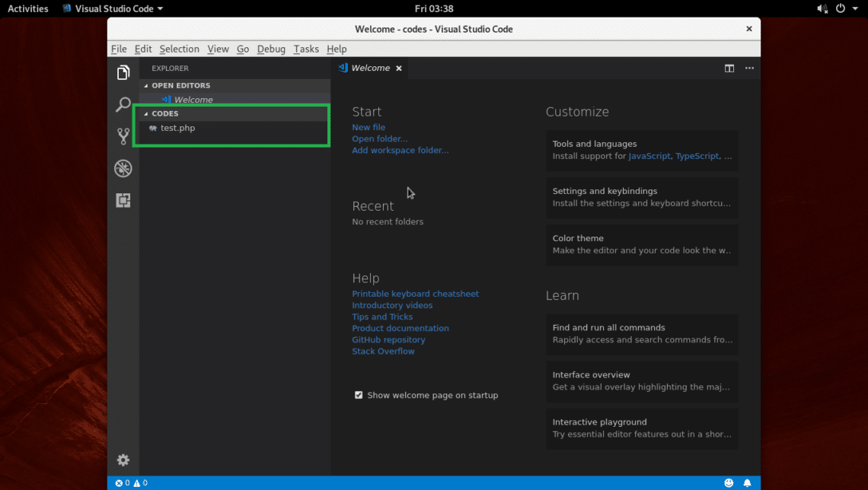
Task: Click the split editor icon
Action: [729, 68]
